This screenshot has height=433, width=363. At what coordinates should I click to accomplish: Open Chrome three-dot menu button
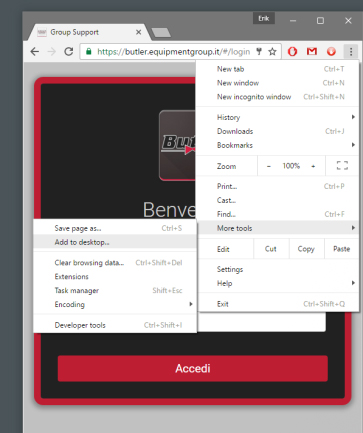[351, 52]
